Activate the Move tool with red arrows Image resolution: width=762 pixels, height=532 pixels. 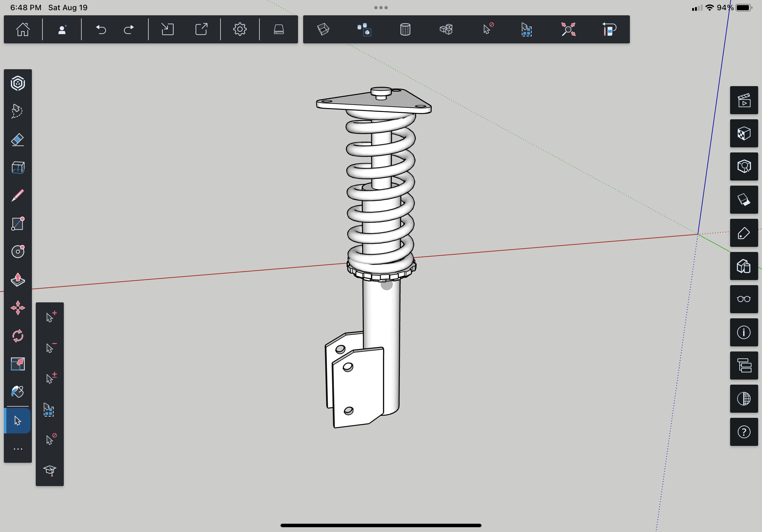click(x=18, y=308)
